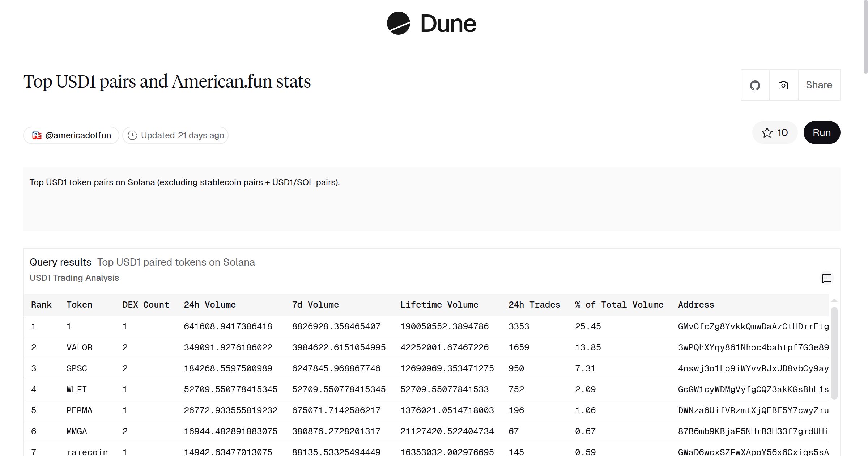
Task: Open comments via the speech bubble icon
Action: [827, 278]
